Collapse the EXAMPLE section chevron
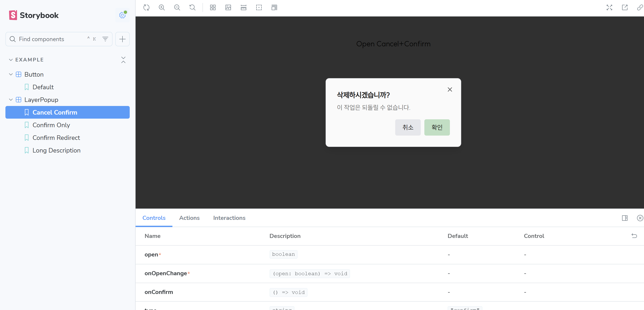644x310 pixels. click(x=11, y=60)
